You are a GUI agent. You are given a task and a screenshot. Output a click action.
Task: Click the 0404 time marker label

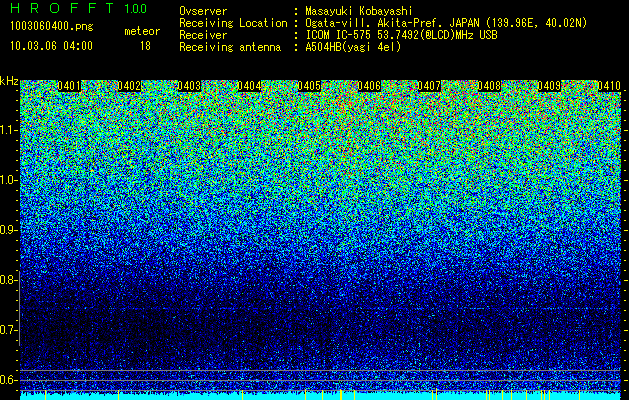click(x=249, y=86)
